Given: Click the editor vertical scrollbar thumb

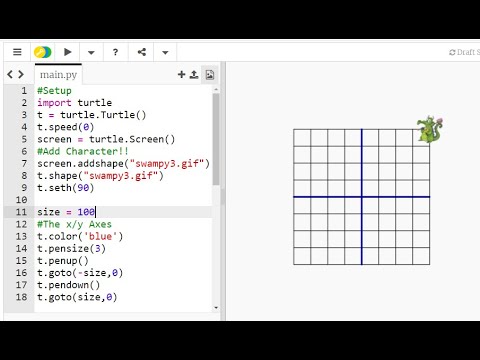Looking at the screenshot, I should 216,139.
